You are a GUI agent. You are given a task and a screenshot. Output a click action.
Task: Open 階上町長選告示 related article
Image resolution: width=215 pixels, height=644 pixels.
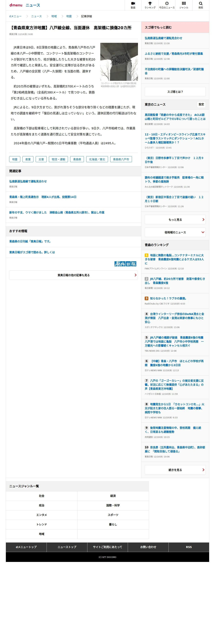(43, 197)
